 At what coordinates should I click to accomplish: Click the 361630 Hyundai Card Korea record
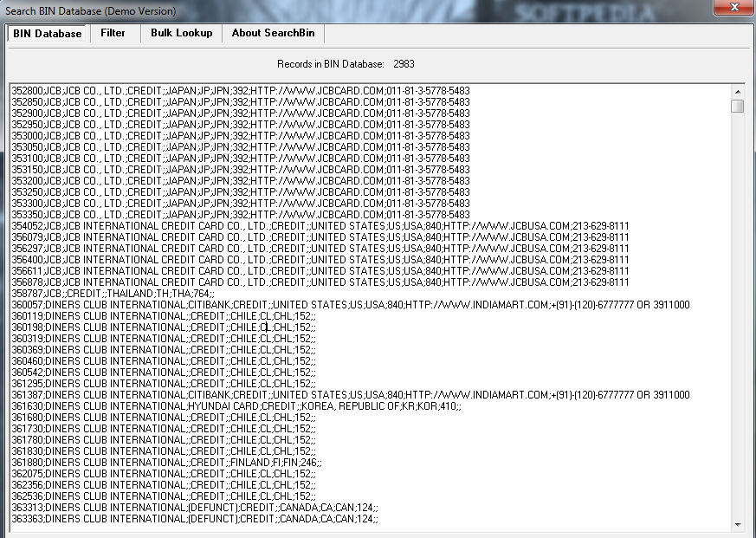coord(236,405)
